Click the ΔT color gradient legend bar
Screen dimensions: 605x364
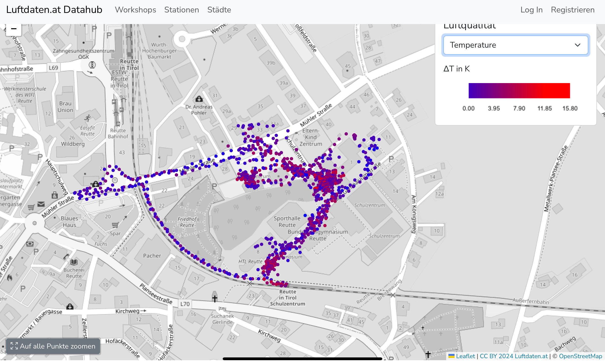click(x=519, y=90)
